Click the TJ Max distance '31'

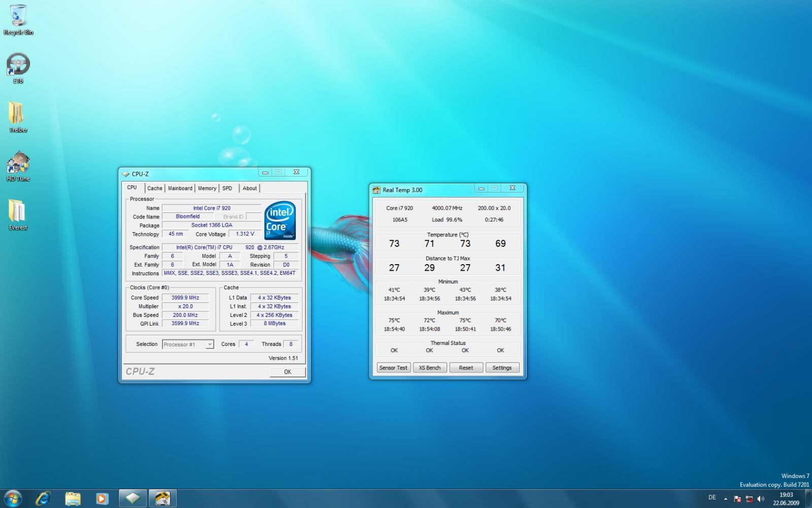tap(500, 268)
